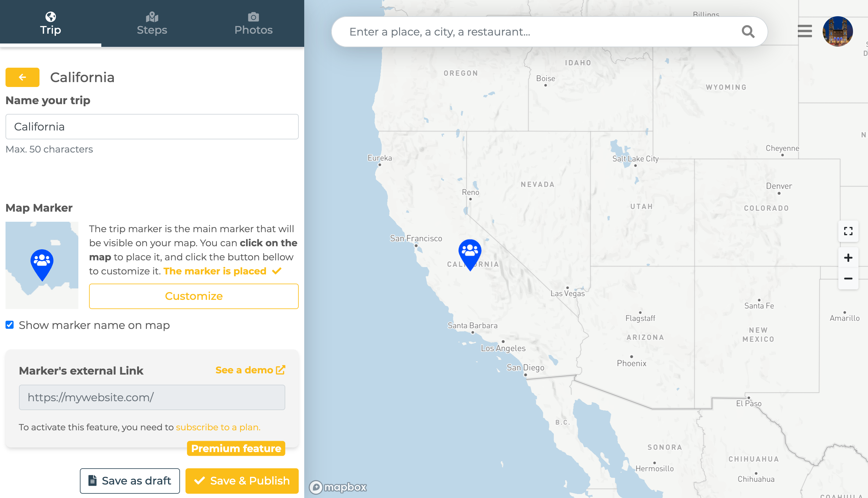Follow the subscribe to a plan link
The width and height of the screenshot is (868, 498).
tap(218, 427)
